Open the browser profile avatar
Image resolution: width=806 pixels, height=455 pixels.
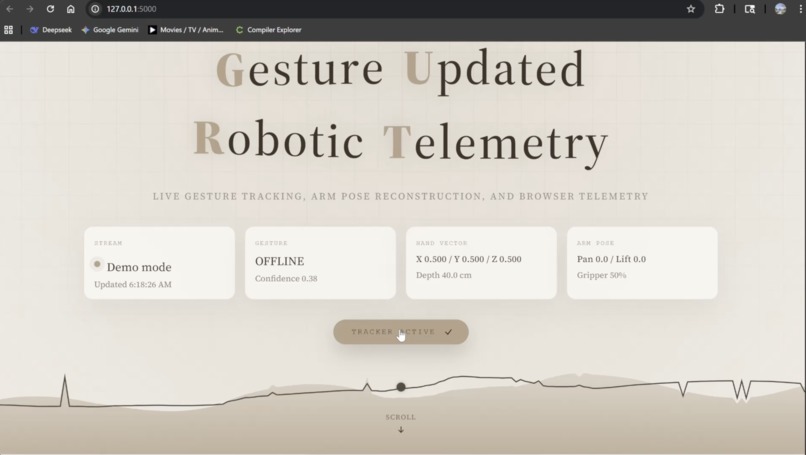(x=780, y=9)
